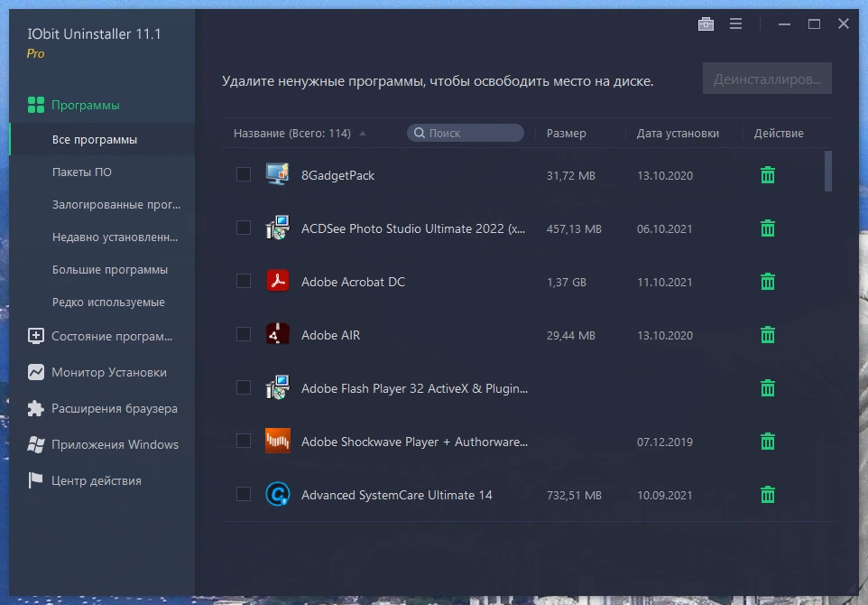Click the 732,51 MB size value
Image resolution: width=868 pixels, height=605 pixels.
(574, 495)
